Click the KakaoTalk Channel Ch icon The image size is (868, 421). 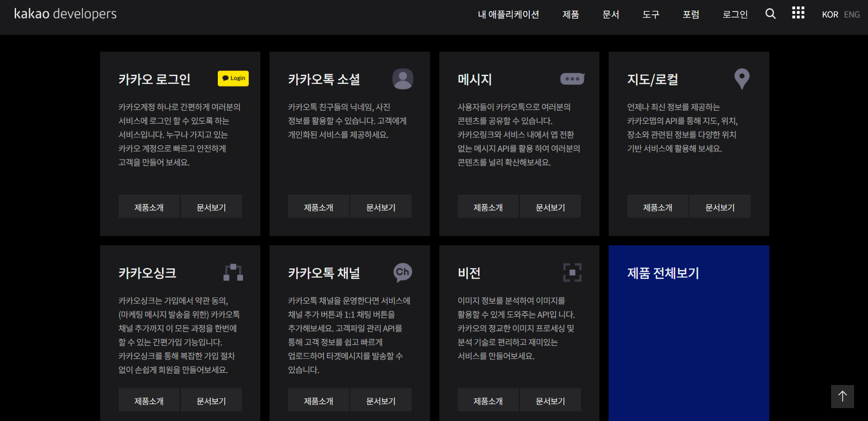(x=402, y=273)
